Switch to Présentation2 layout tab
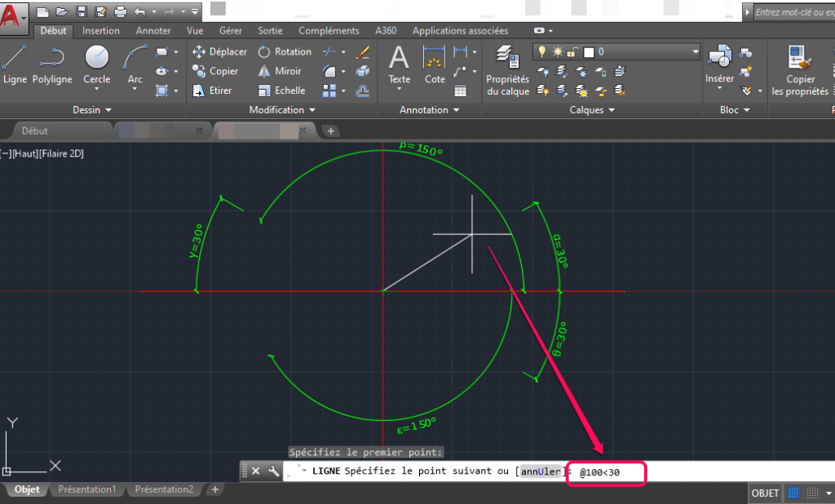This screenshot has width=835, height=504. (x=164, y=489)
